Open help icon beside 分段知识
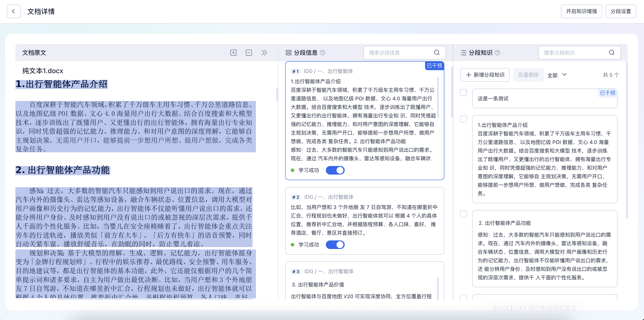Viewport: 644px width, 320px height. pyautogui.click(x=497, y=53)
